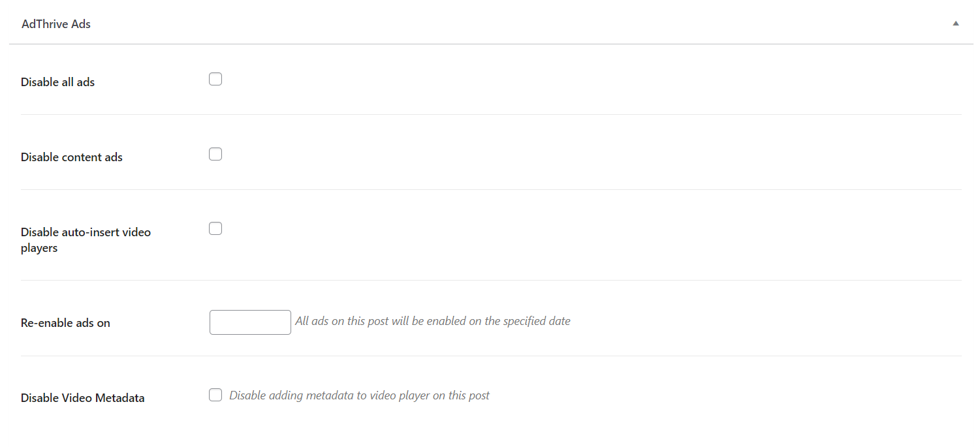980x447 pixels.
Task: Click the video metadata description text
Action: tap(359, 395)
